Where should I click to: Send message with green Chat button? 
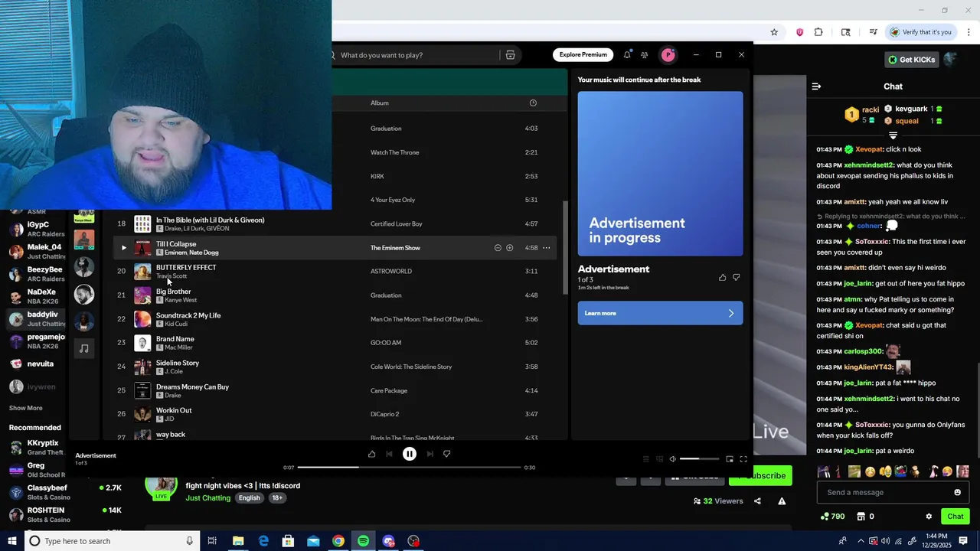point(955,517)
